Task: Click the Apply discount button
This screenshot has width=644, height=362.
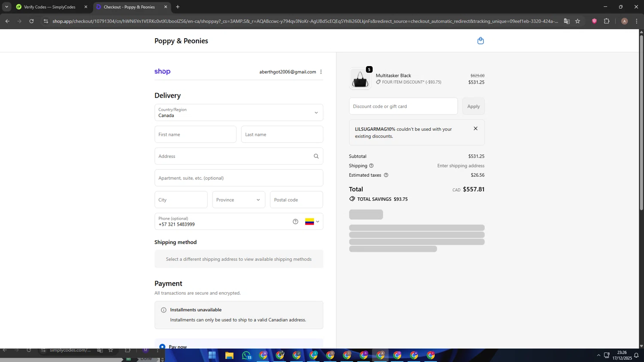Action: coord(474,106)
